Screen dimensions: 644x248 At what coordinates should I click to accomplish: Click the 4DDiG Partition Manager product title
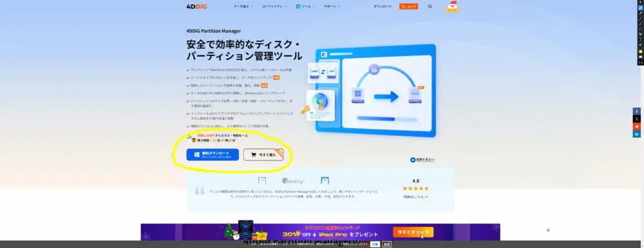click(214, 31)
